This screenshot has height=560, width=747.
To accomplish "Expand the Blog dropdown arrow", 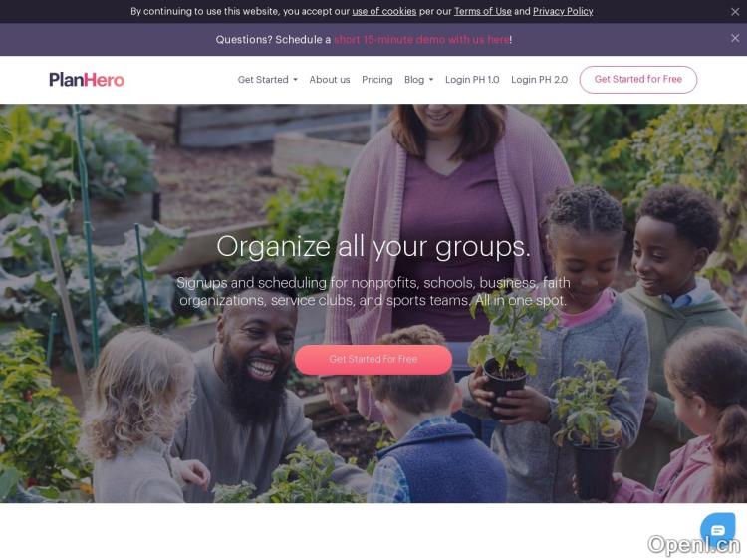I will (431, 80).
